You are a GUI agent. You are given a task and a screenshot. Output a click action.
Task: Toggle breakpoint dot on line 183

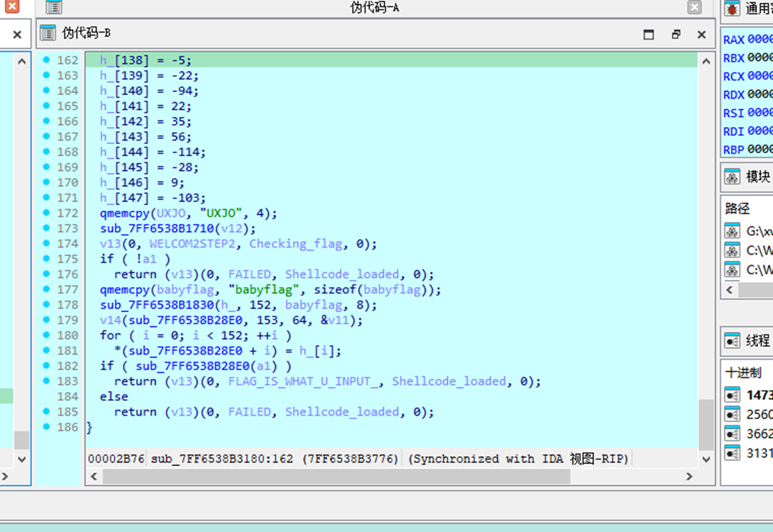pos(46,381)
